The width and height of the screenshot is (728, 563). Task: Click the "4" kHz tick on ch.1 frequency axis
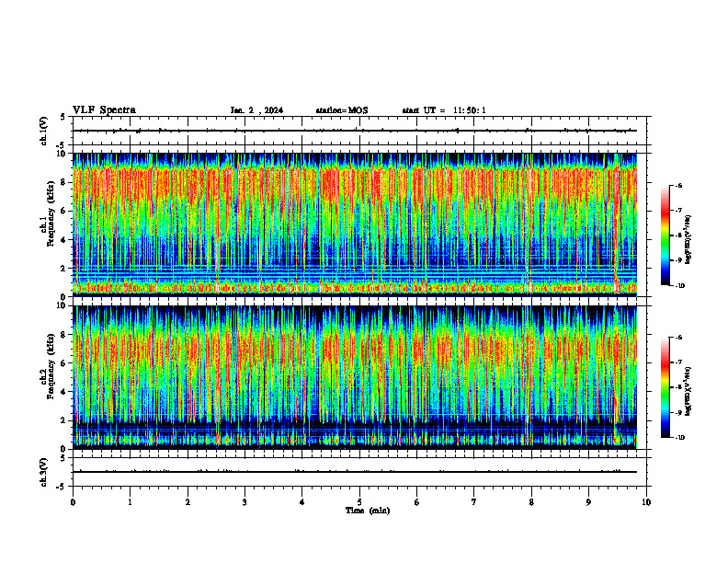tap(64, 240)
